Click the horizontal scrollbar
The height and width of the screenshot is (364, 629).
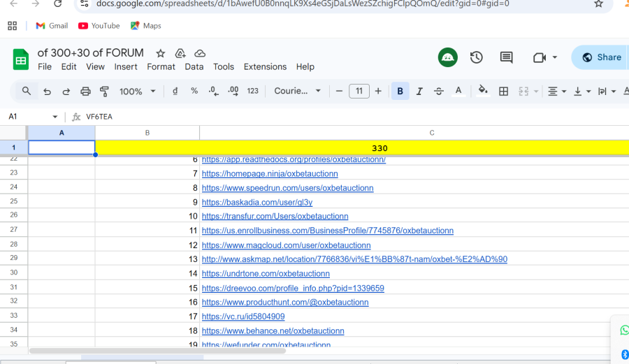(x=157, y=351)
